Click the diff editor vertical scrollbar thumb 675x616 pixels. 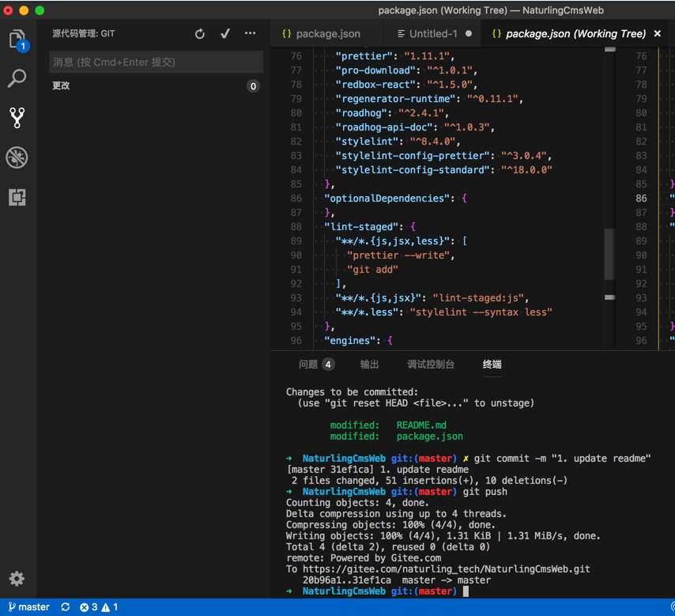coord(609,254)
